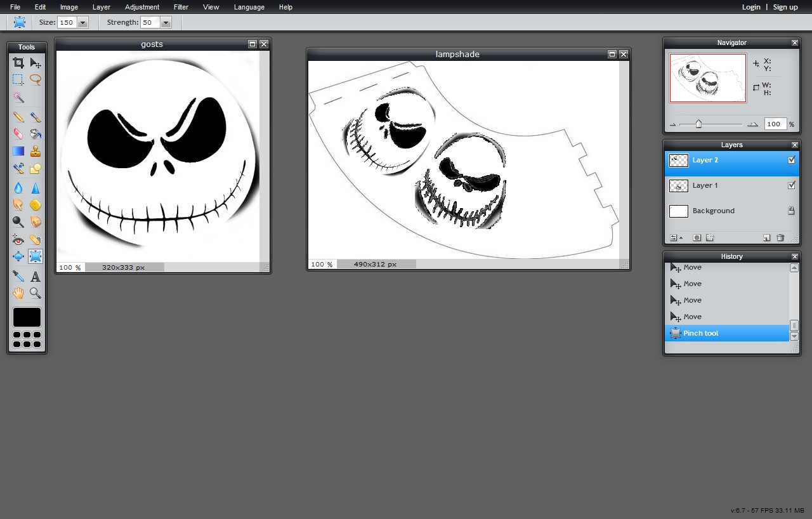
Task: Open the Image menu
Action: click(x=69, y=7)
